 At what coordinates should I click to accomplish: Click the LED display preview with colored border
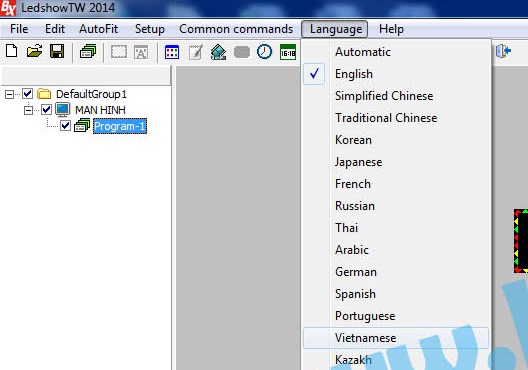521,241
